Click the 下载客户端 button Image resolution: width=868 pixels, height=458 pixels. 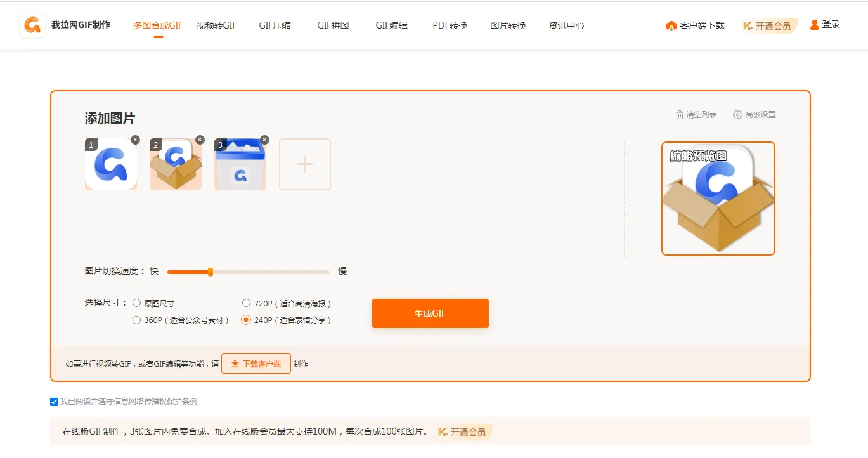click(x=256, y=363)
